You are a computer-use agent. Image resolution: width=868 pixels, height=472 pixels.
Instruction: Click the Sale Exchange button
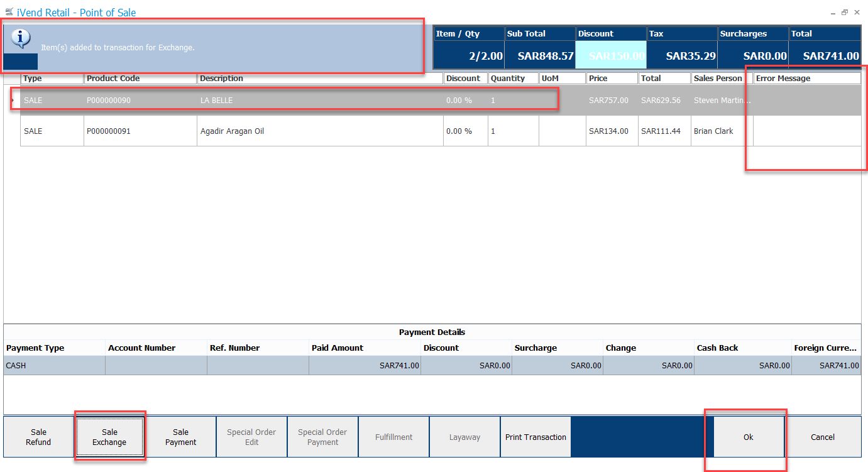(109, 437)
